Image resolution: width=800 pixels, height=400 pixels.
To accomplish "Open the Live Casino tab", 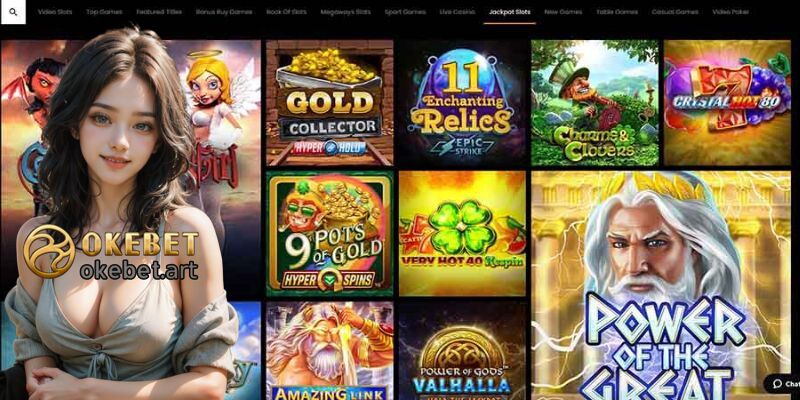I will [x=457, y=12].
